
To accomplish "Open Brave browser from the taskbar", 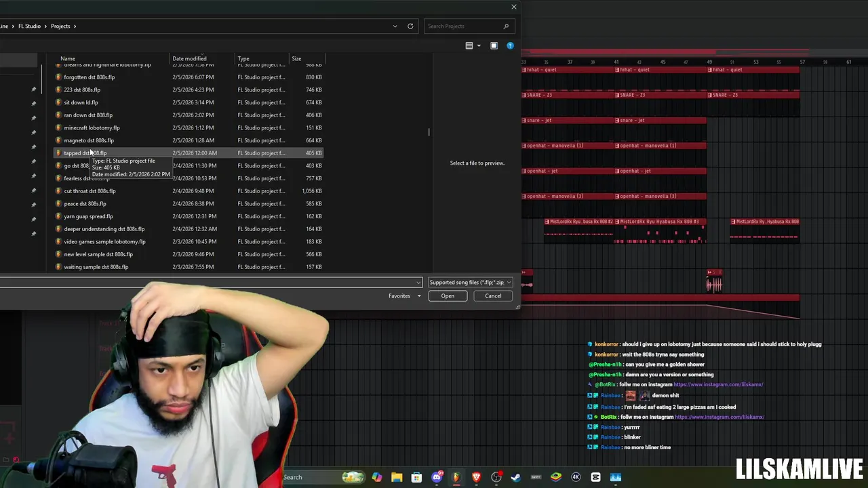I will point(476,477).
